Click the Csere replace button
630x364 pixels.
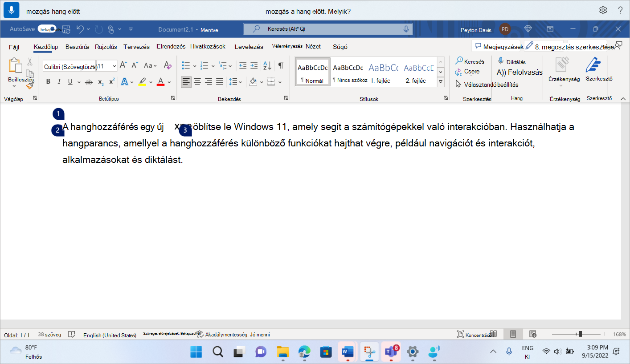tap(467, 72)
